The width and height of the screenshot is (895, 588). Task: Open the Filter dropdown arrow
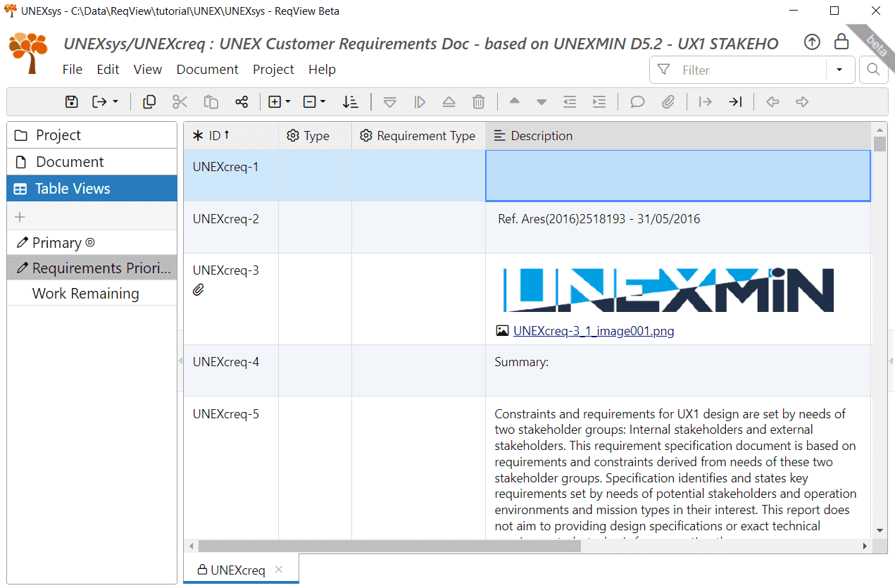pos(839,70)
